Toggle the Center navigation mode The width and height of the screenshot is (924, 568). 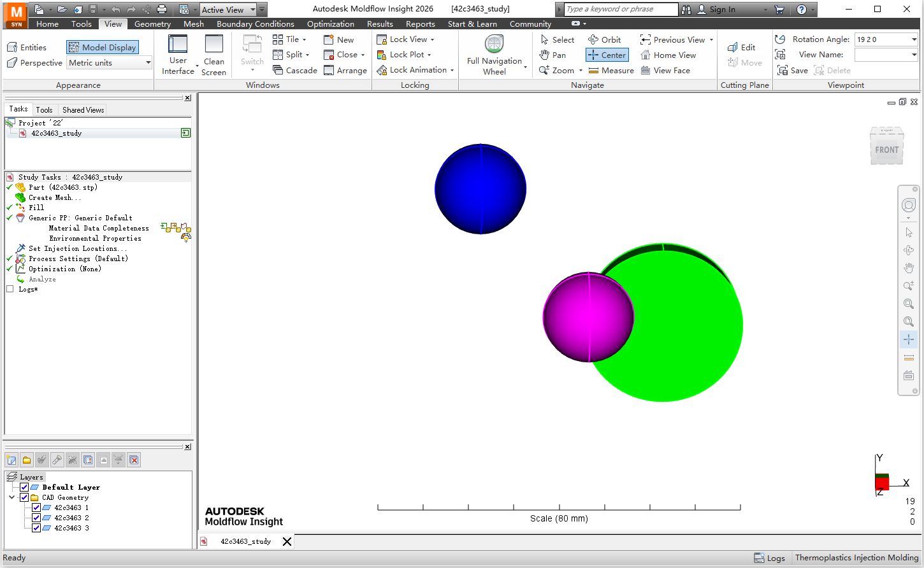pos(607,55)
